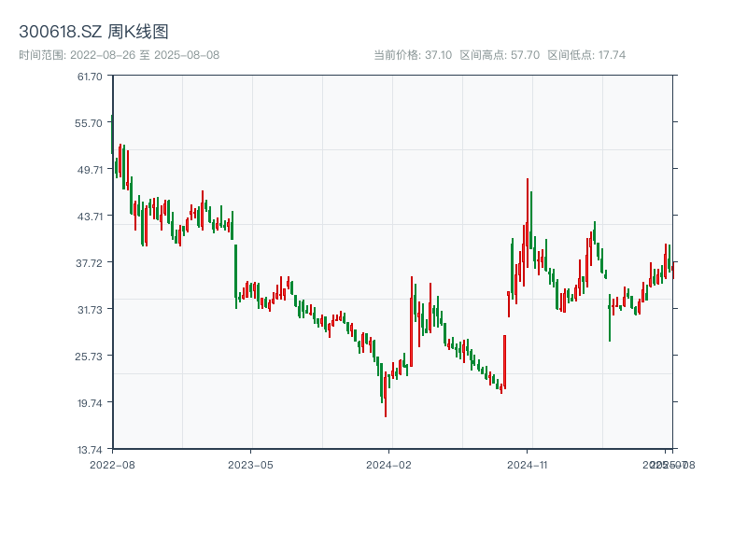747x560 pixels.
Task: Click the 37.72 y-axis price label
Action: pos(91,263)
